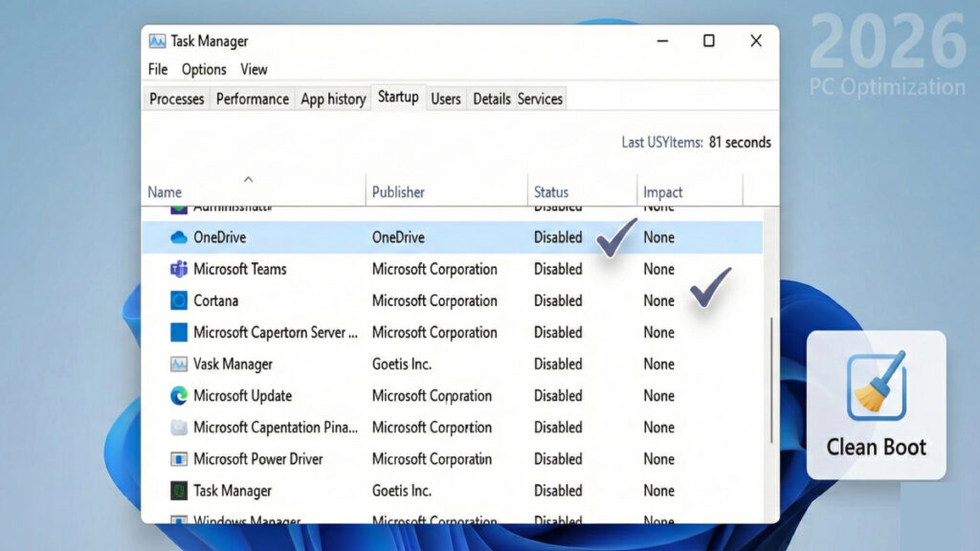Open the Options menu
The image size is (980, 551).
click(x=204, y=70)
